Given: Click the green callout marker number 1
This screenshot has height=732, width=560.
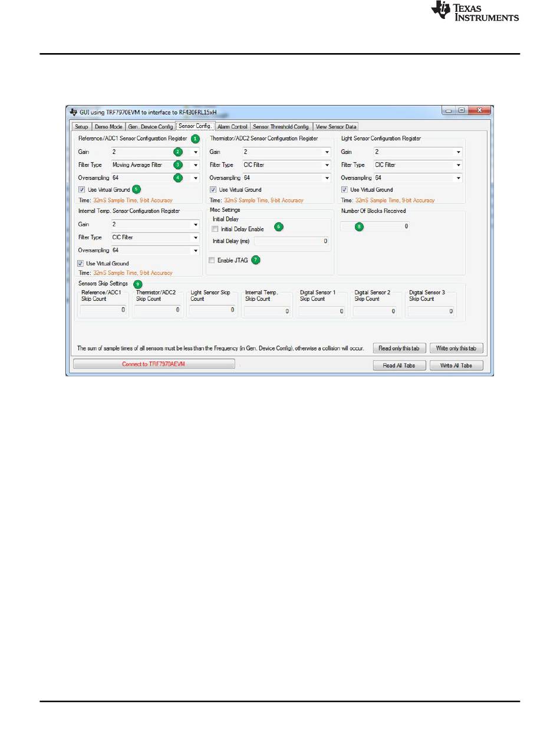Looking at the screenshot, I should tap(195, 138).
